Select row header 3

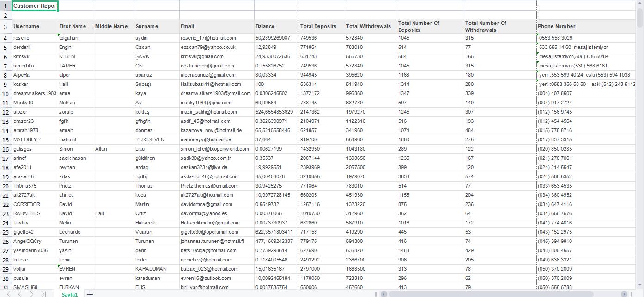pos(6,27)
